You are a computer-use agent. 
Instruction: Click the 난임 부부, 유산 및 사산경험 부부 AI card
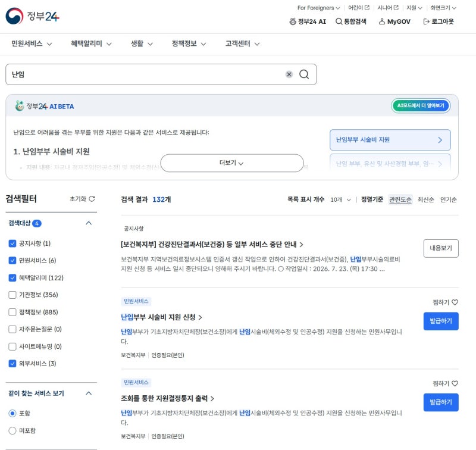coord(390,161)
